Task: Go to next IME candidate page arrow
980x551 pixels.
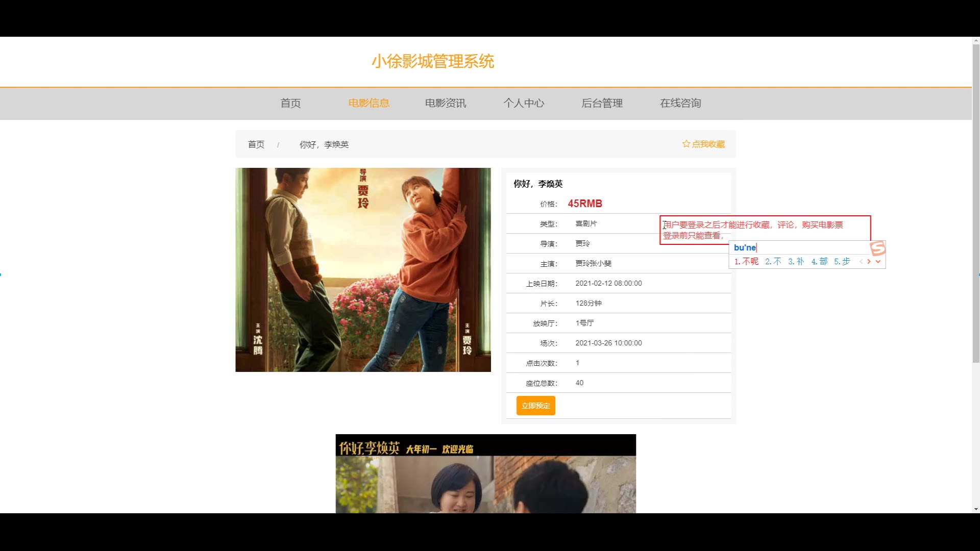Action: (869, 261)
